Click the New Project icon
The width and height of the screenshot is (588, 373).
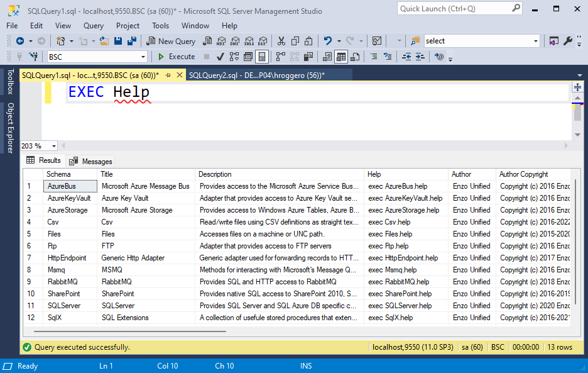click(60, 41)
